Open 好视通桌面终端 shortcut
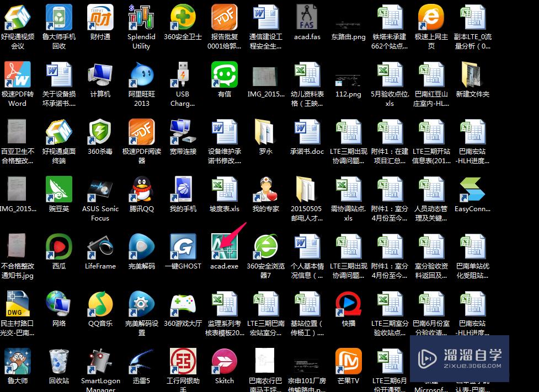The image size is (539, 392). point(59,132)
